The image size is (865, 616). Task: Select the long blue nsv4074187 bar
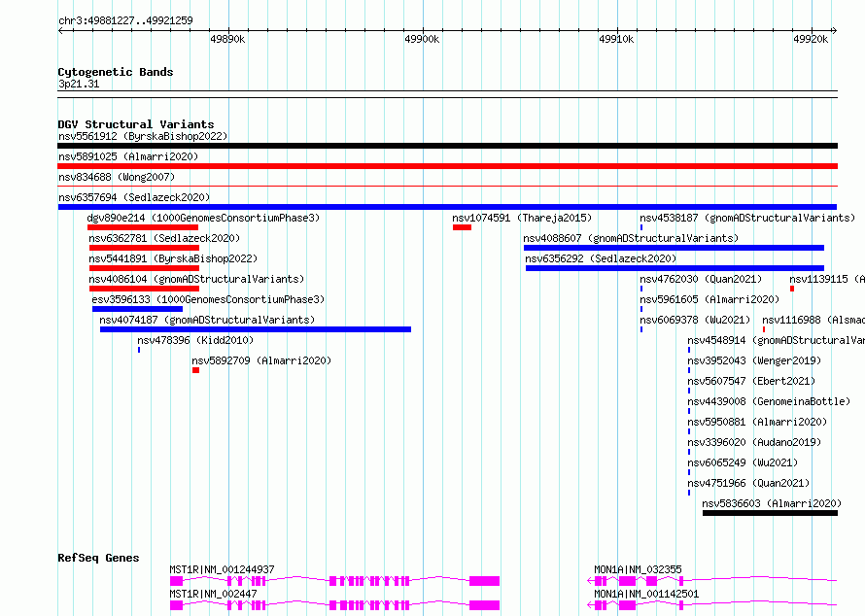pyautogui.click(x=256, y=329)
